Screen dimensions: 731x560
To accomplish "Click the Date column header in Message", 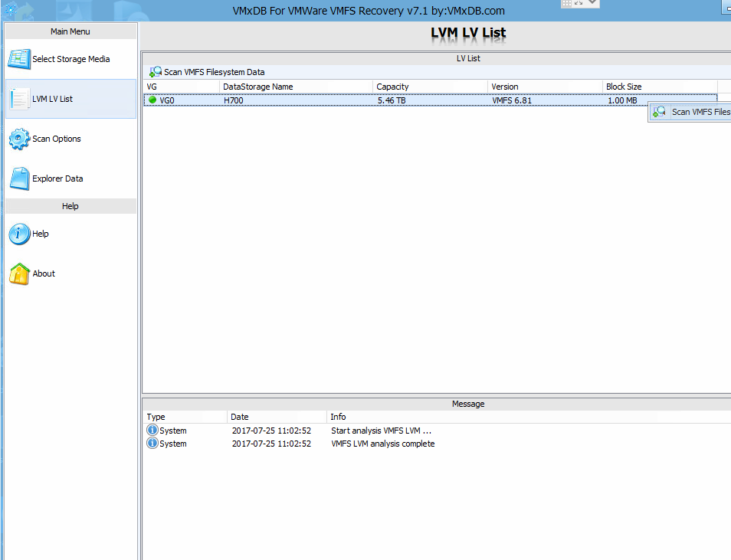I will pyautogui.click(x=277, y=417).
